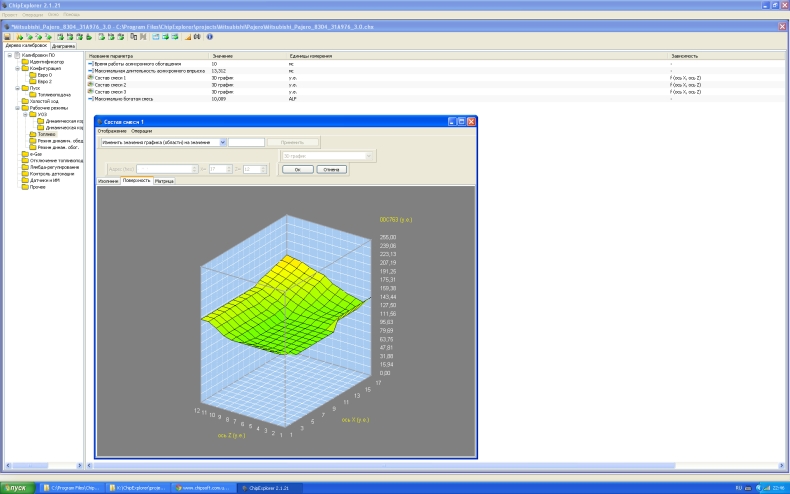Open the Отображение menu in dialog

[112, 131]
